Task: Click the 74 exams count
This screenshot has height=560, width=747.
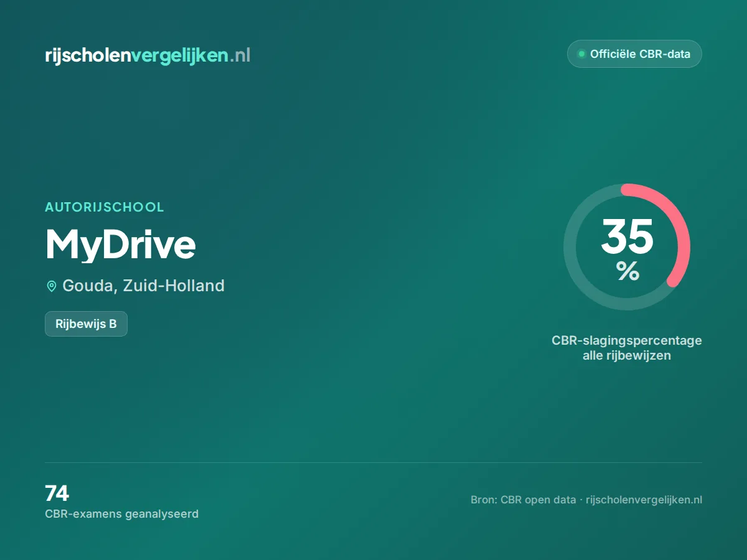Action: (57, 493)
